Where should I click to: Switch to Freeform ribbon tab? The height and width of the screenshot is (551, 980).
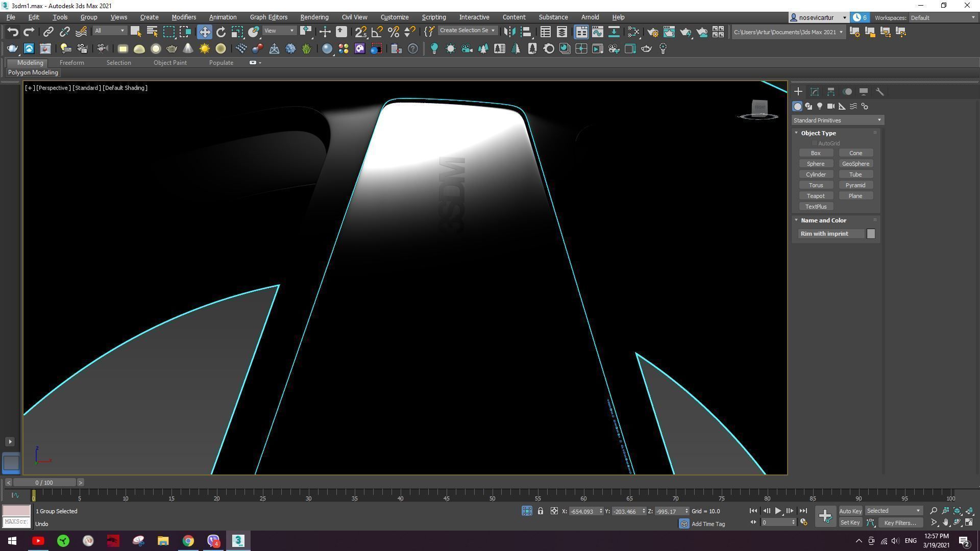(x=71, y=63)
